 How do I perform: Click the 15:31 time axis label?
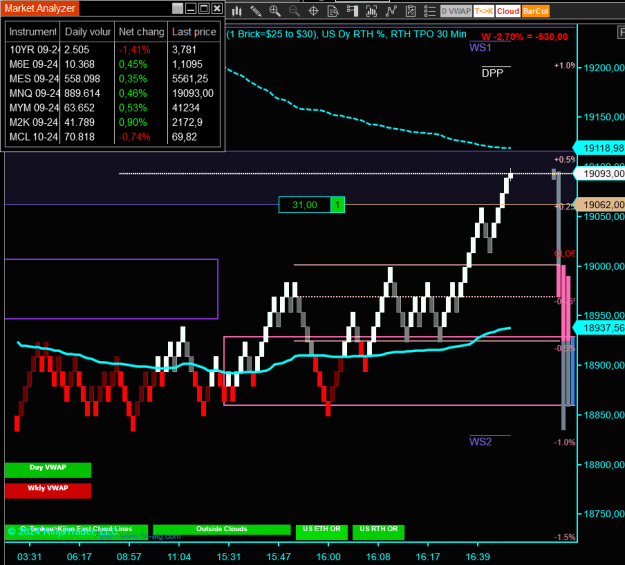tap(228, 557)
